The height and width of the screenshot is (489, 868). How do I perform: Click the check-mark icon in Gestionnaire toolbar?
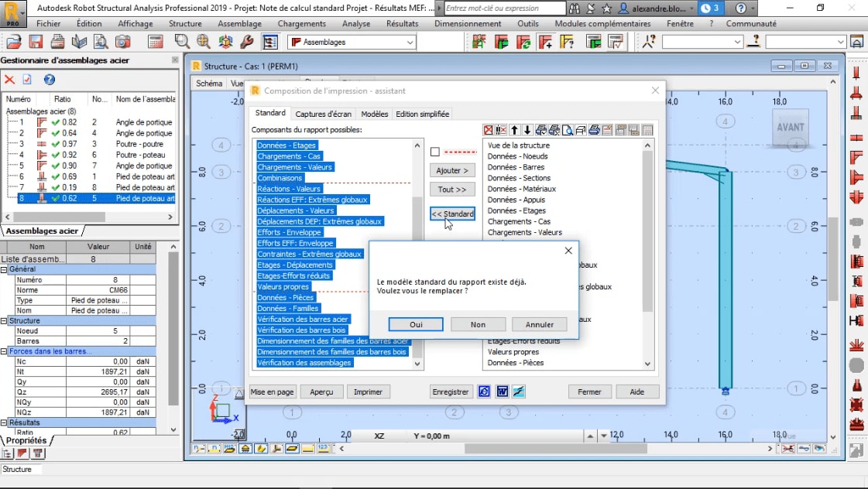pyautogui.click(x=27, y=80)
